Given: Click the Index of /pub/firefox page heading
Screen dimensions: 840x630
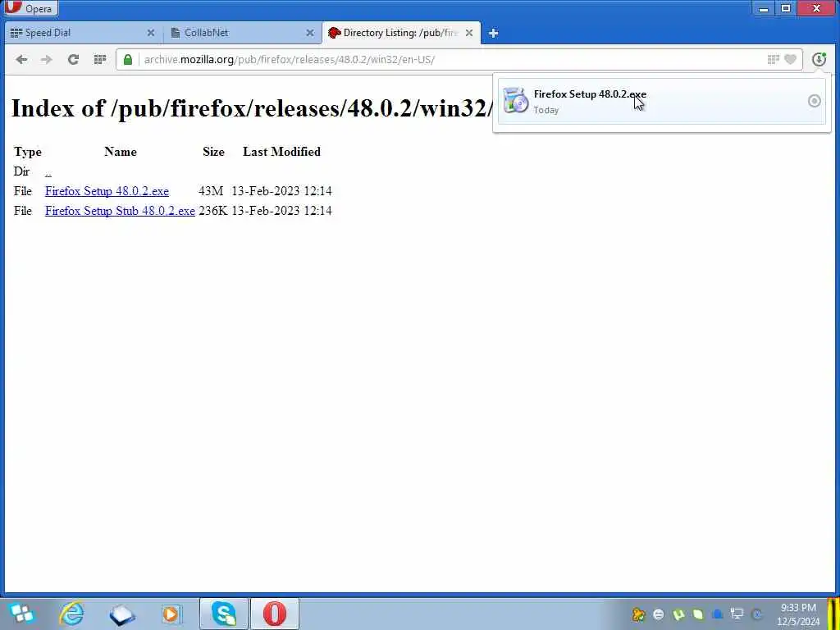Looking at the screenshot, I should (x=252, y=108).
